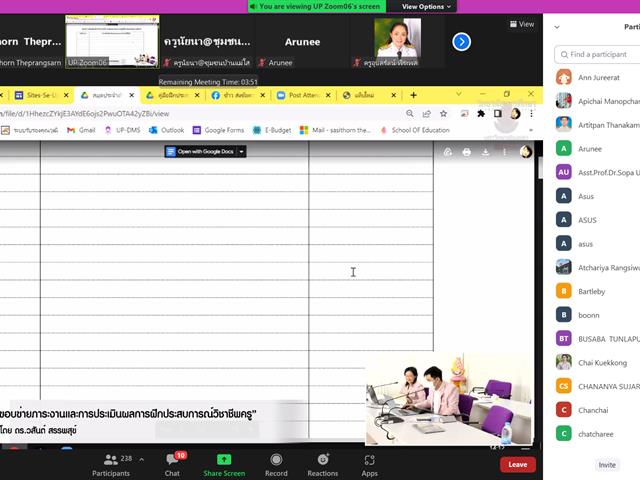Click the browser address bar URL
The height and width of the screenshot is (480, 640).
point(84,114)
